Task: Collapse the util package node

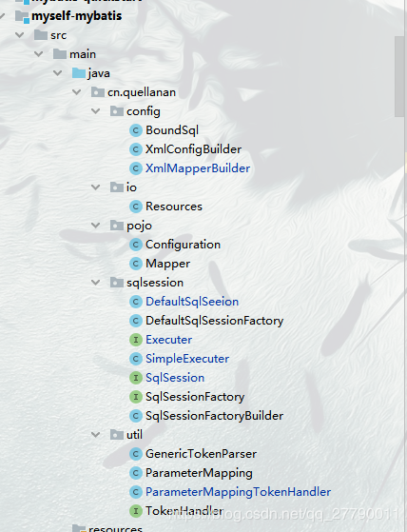Action: (95, 435)
